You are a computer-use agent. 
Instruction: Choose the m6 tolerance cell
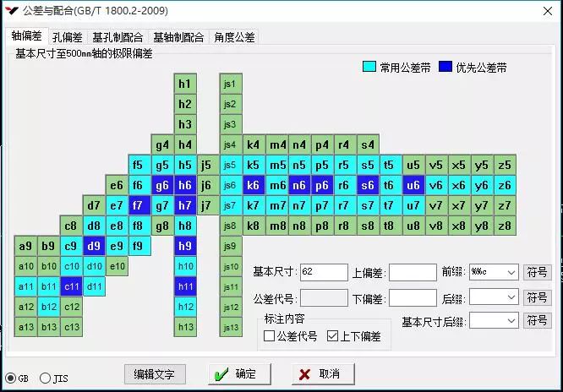click(276, 185)
